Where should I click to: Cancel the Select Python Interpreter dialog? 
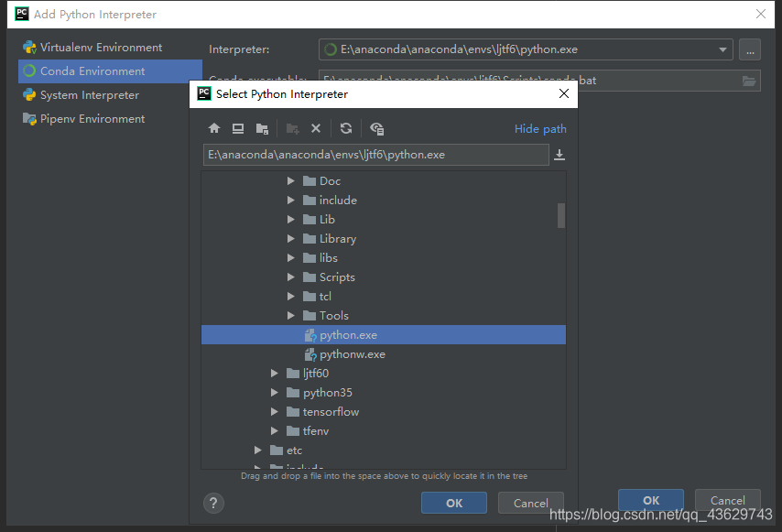tap(531, 503)
